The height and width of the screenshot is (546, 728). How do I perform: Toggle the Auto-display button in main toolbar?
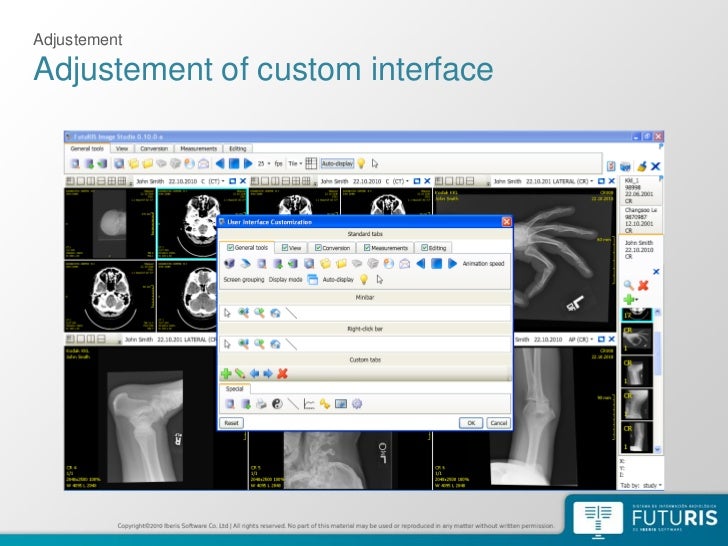337,163
